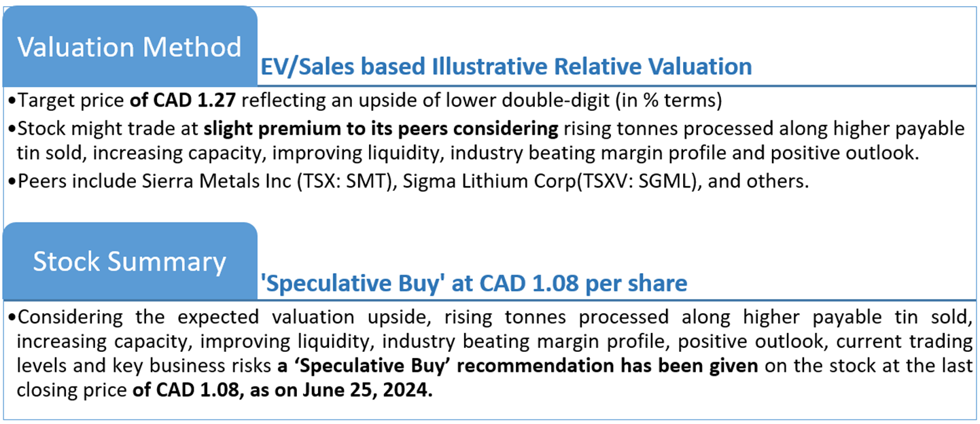Click the bullet before 'Considering the expected valuation'
Image resolution: width=980 pixels, height=424 pixels.
[13, 318]
